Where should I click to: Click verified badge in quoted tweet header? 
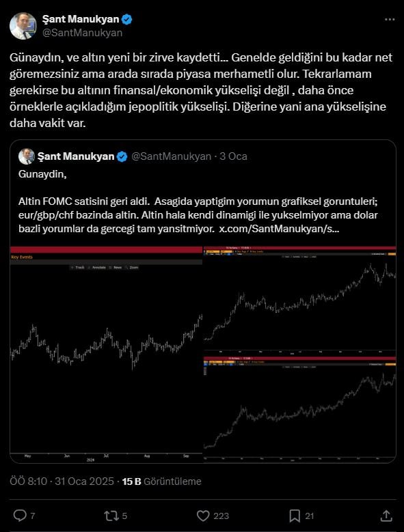point(122,156)
